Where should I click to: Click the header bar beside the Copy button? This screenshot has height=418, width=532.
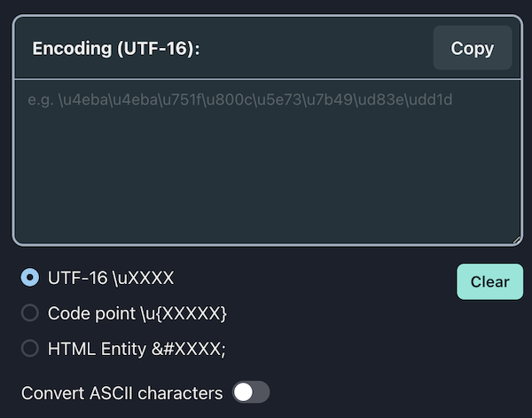(316, 48)
